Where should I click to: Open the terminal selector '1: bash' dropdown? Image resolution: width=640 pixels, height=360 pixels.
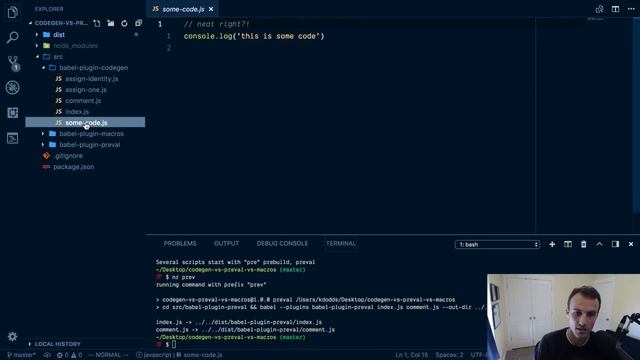(497, 244)
